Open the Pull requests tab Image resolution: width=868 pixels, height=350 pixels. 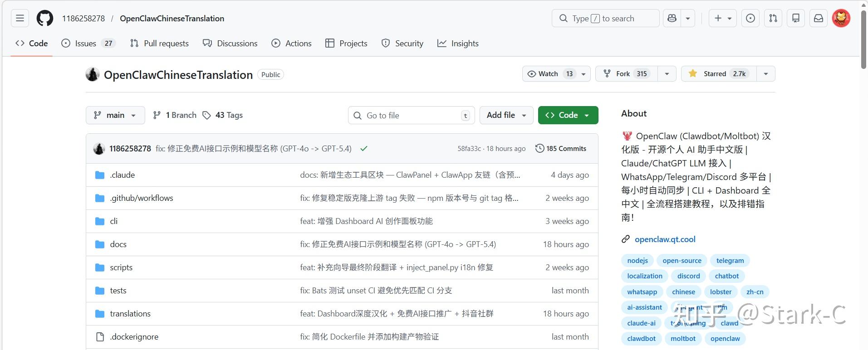point(159,44)
